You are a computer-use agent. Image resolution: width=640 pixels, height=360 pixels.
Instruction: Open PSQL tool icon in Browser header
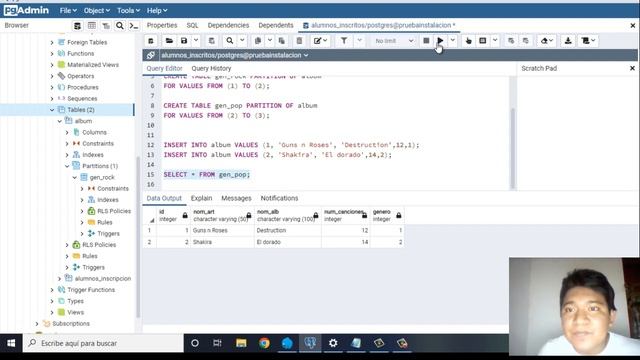coord(133,26)
